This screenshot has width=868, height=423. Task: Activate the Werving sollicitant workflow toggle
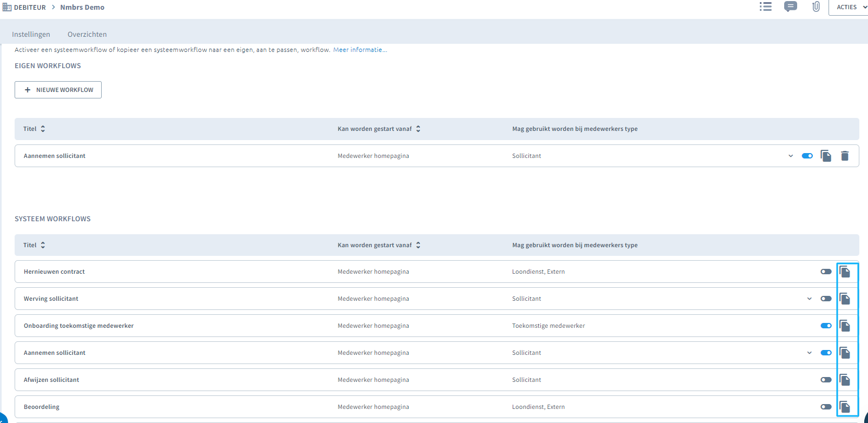tap(826, 299)
